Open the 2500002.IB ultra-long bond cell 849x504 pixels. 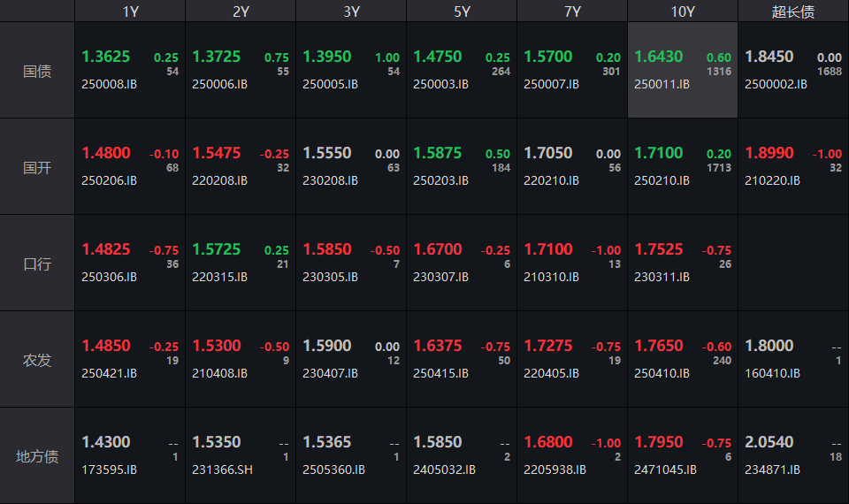pos(793,71)
